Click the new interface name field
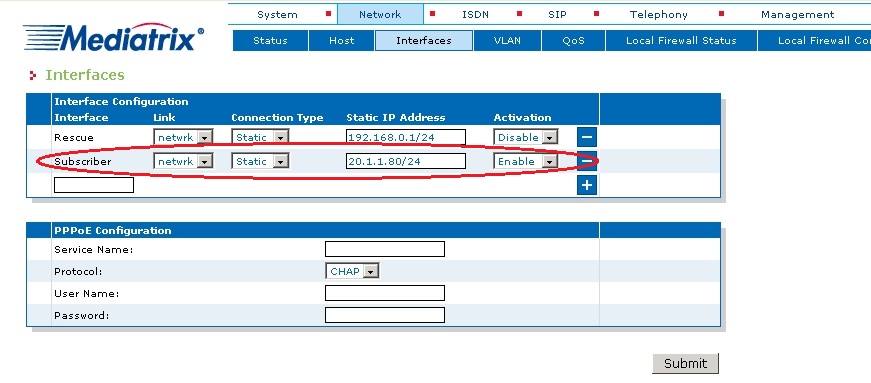 [94, 185]
